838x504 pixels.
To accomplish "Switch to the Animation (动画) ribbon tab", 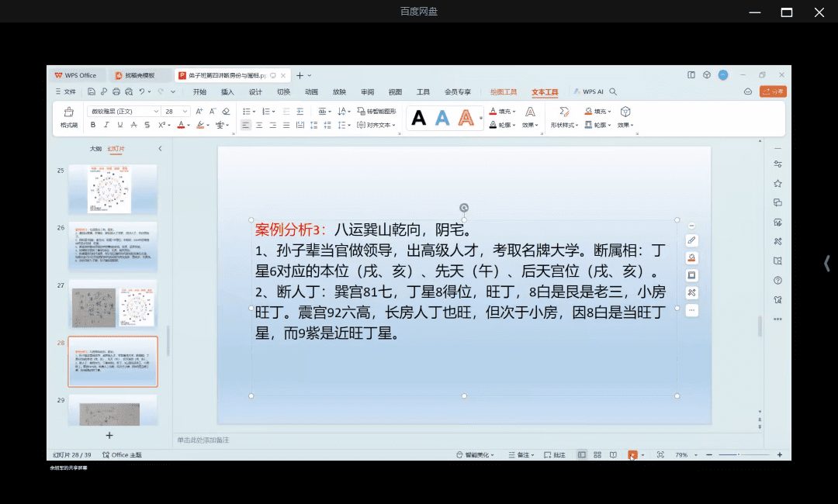I will pyautogui.click(x=311, y=91).
